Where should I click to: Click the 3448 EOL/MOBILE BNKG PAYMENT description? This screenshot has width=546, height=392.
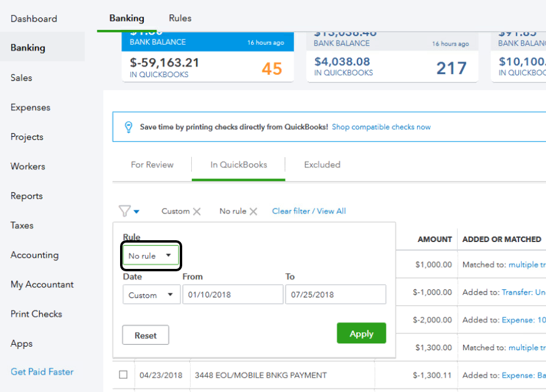[260, 375]
